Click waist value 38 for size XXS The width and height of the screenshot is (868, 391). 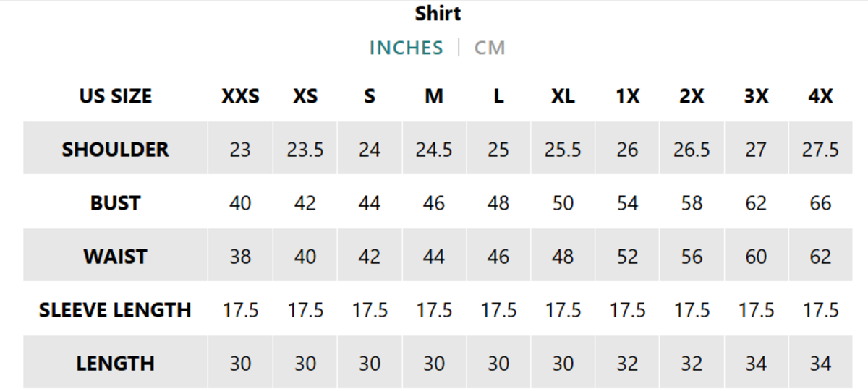240,257
